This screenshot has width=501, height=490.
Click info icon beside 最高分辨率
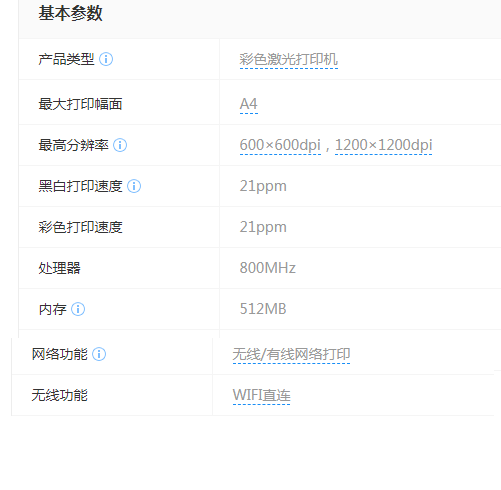point(120,145)
